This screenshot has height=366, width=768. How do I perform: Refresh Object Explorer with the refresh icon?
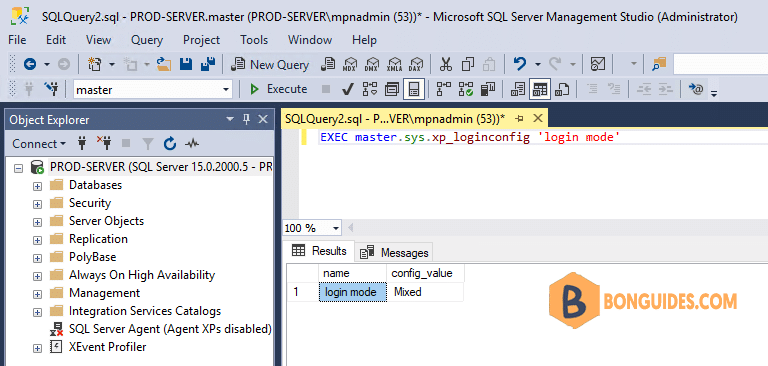[170, 144]
